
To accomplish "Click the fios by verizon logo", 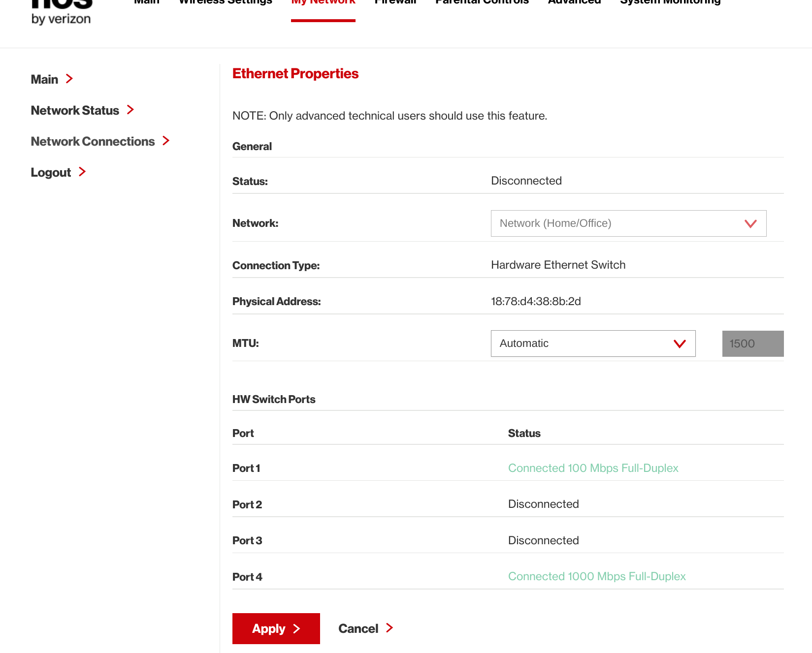I will point(61,12).
